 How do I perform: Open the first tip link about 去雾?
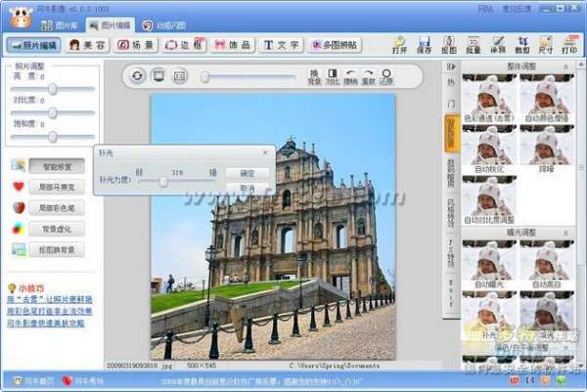[50, 299]
